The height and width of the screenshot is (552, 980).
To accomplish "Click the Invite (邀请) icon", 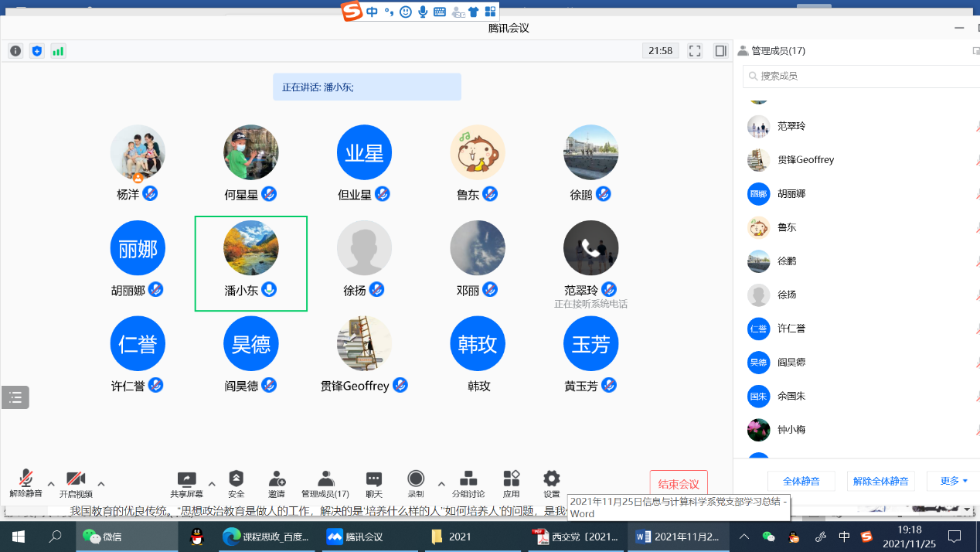I will pyautogui.click(x=277, y=484).
